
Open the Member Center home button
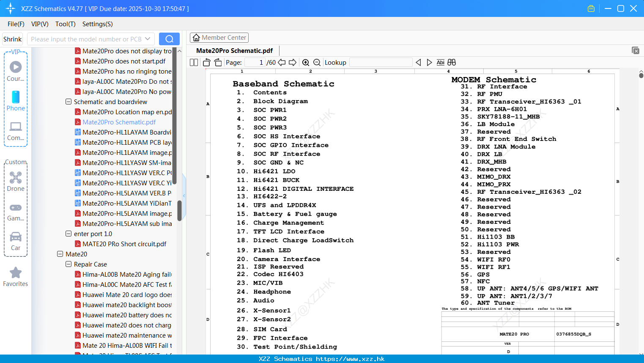[x=219, y=38]
